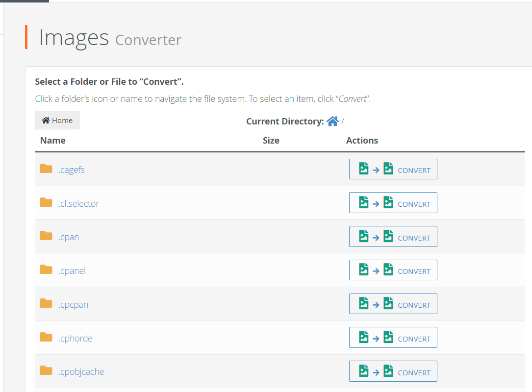Open the .cl.selector folder icon

(x=46, y=202)
